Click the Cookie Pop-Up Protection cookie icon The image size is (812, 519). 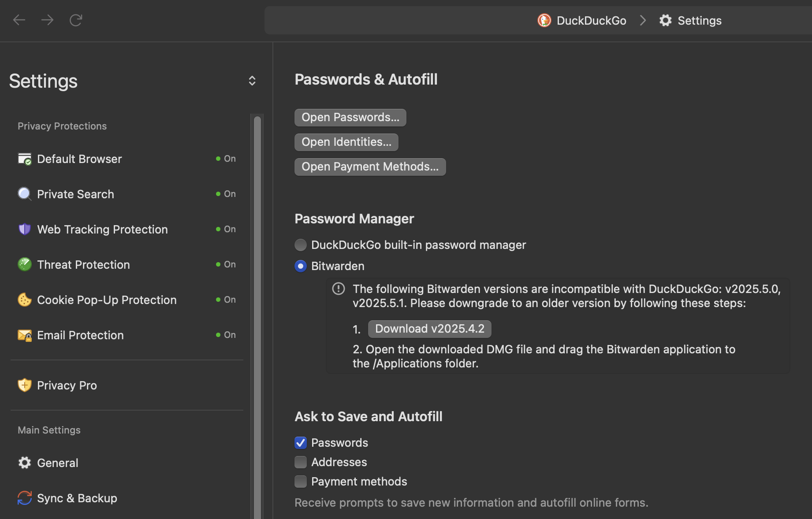coord(25,300)
